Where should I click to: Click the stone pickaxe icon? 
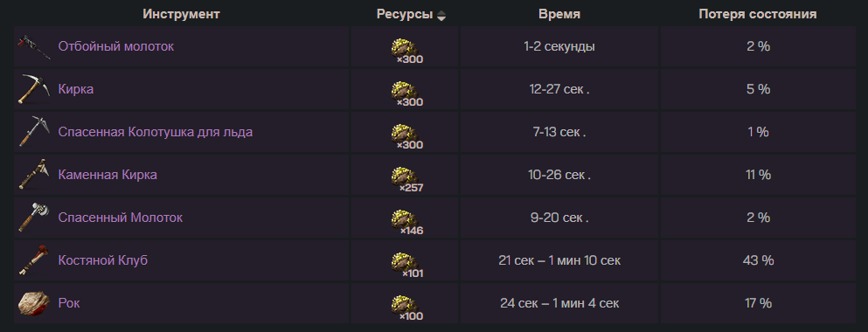(x=35, y=175)
